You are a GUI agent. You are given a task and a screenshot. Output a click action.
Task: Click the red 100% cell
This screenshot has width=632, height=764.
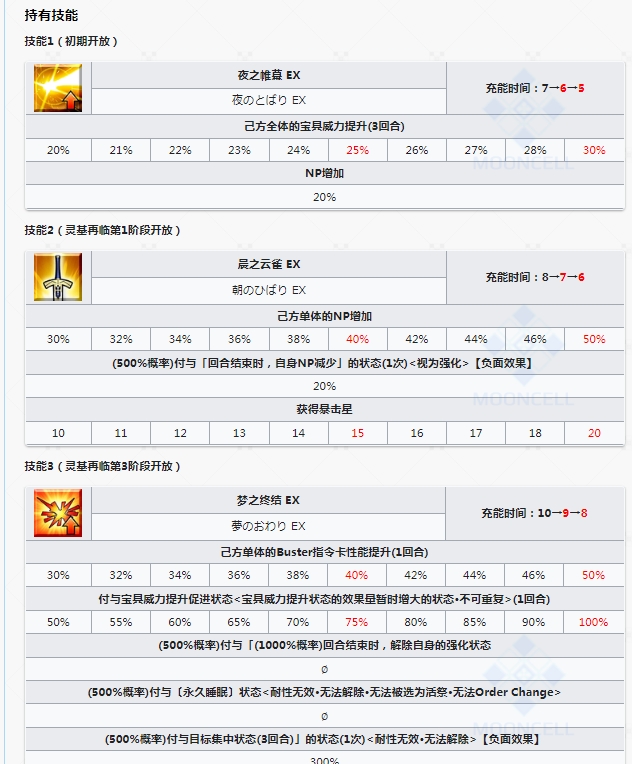pos(594,622)
